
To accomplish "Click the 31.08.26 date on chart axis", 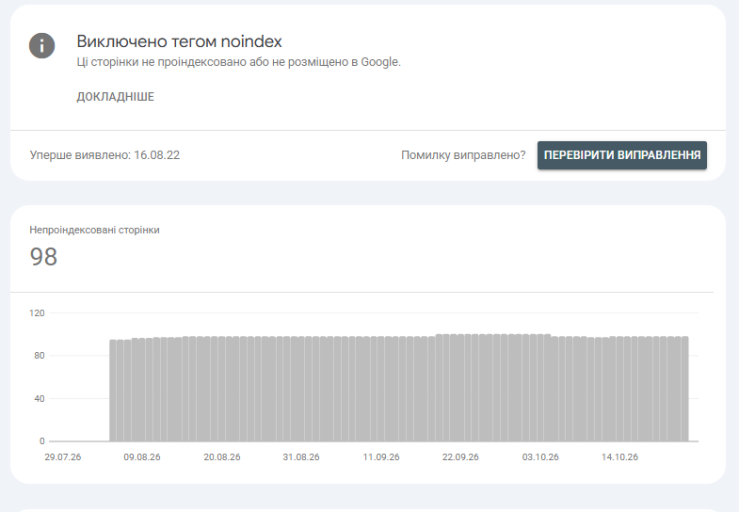I will click(x=301, y=457).
